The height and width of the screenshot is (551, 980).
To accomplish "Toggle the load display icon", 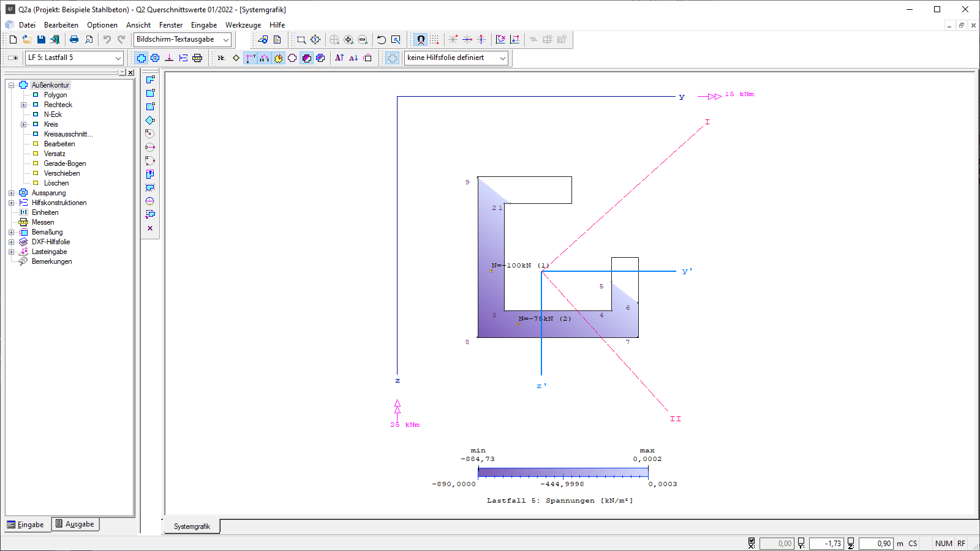I will [279, 58].
